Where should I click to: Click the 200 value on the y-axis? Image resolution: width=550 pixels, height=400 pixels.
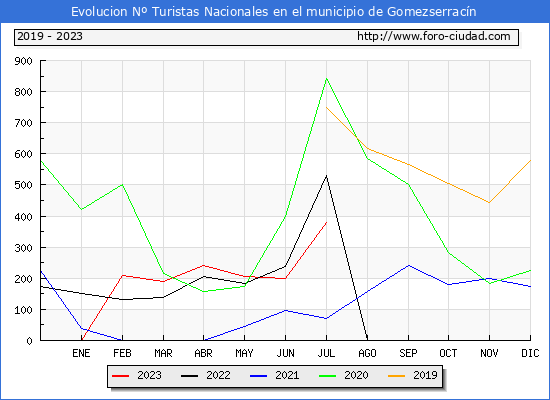click(x=24, y=279)
